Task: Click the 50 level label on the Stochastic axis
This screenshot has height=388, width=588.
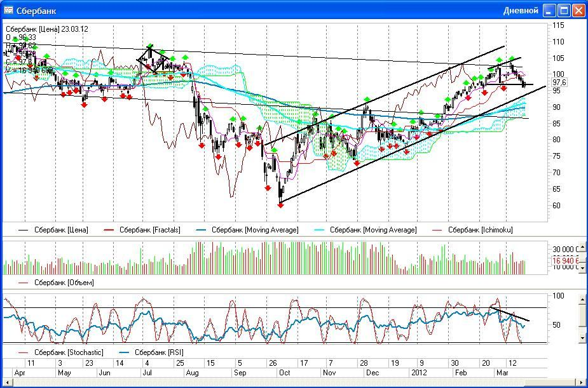Action: coord(557,324)
